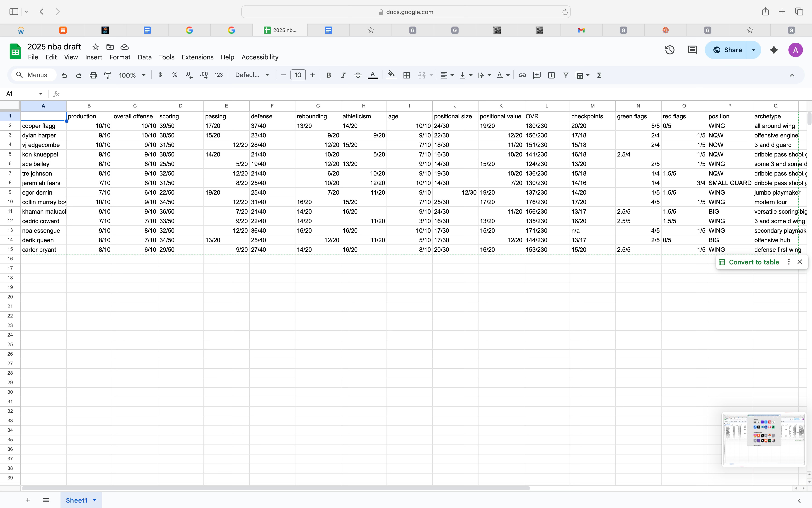The height and width of the screenshot is (508, 812).
Task: Select column L header
Action: point(547,106)
